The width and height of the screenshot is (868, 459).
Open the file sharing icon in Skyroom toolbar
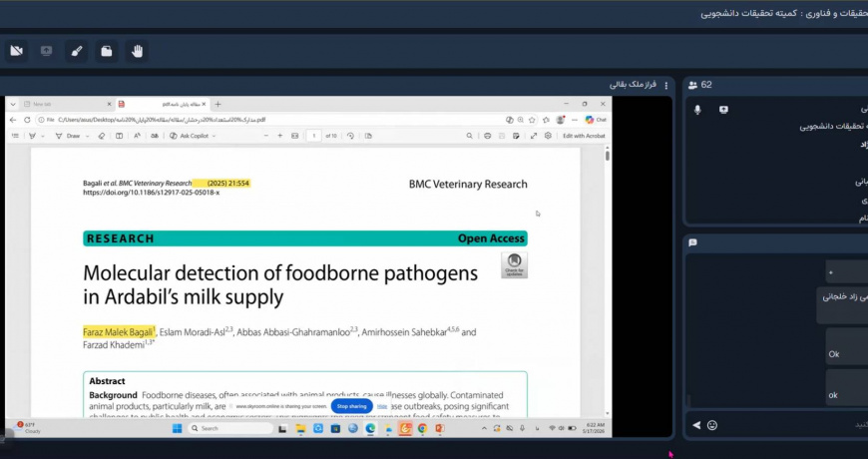[107, 52]
